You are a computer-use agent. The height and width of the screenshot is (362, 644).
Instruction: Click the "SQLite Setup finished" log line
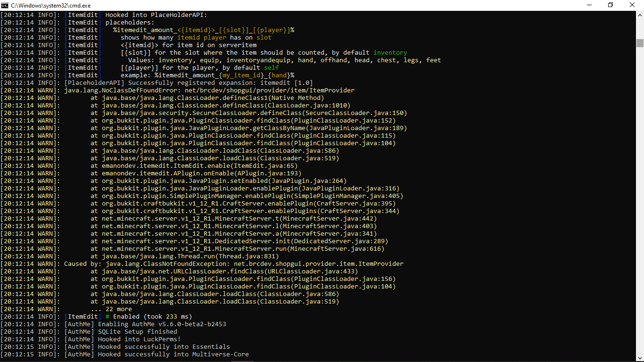[137, 331]
